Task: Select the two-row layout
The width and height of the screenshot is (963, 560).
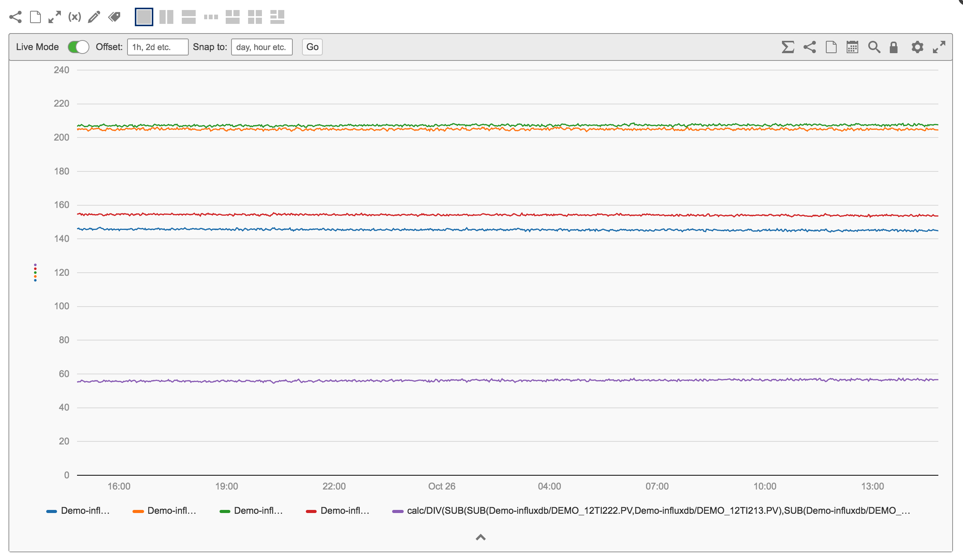Action: (x=189, y=17)
